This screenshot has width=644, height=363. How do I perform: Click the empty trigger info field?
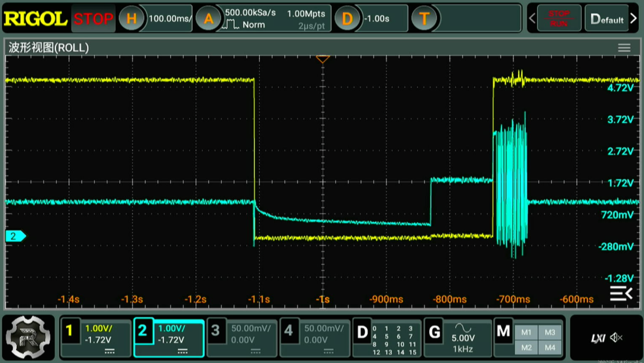point(478,19)
